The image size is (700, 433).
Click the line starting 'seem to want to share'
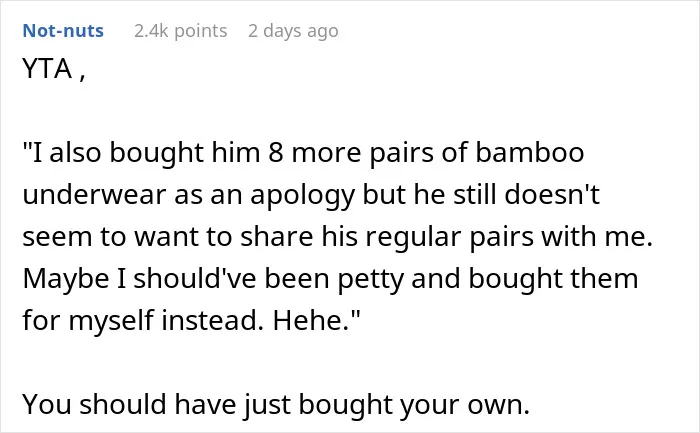(338, 237)
